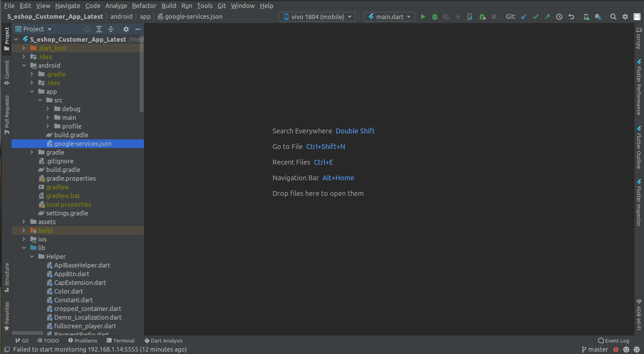Open Search Everywhere magnifier icon
The width and height of the screenshot is (644, 354).
(613, 17)
